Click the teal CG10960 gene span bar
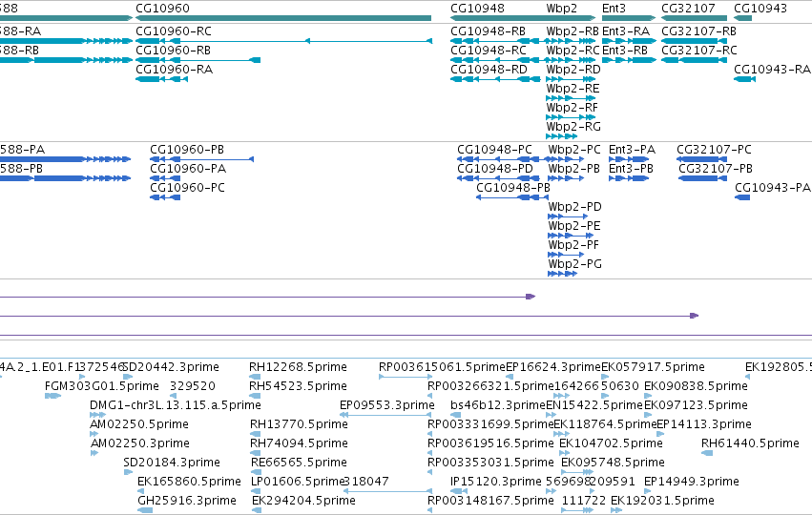 point(283,18)
